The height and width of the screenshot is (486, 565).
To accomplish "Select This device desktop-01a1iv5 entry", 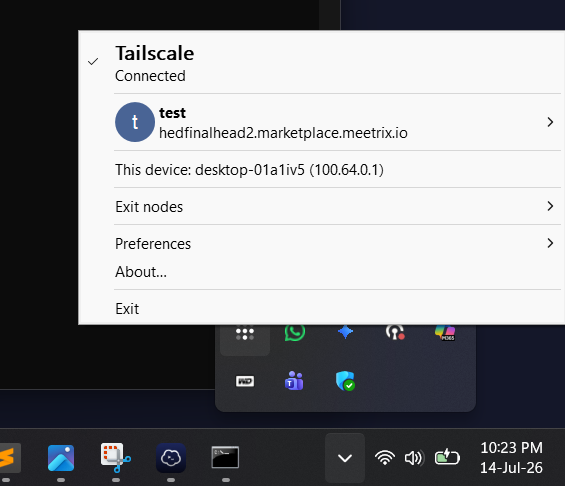I will point(321,170).
